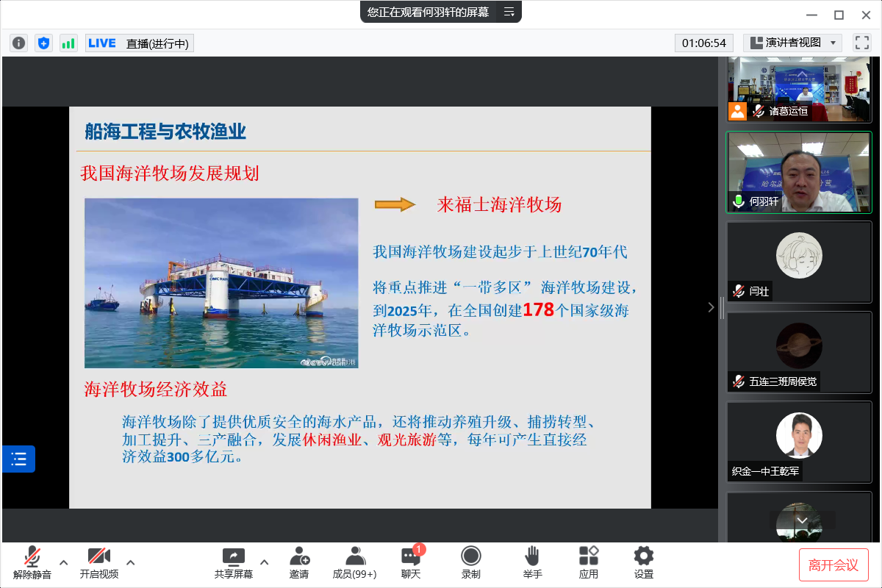Click the 共享屏幕 share screen button
This screenshot has width=882, height=588.
(x=233, y=562)
